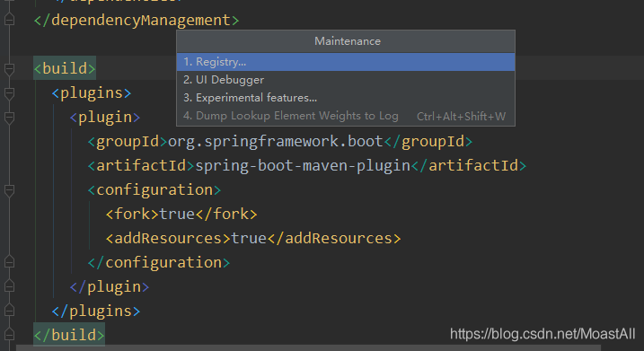Collapse the plugin tag fold marker
The width and height of the screenshot is (644, 351).
tap(9, 118)
